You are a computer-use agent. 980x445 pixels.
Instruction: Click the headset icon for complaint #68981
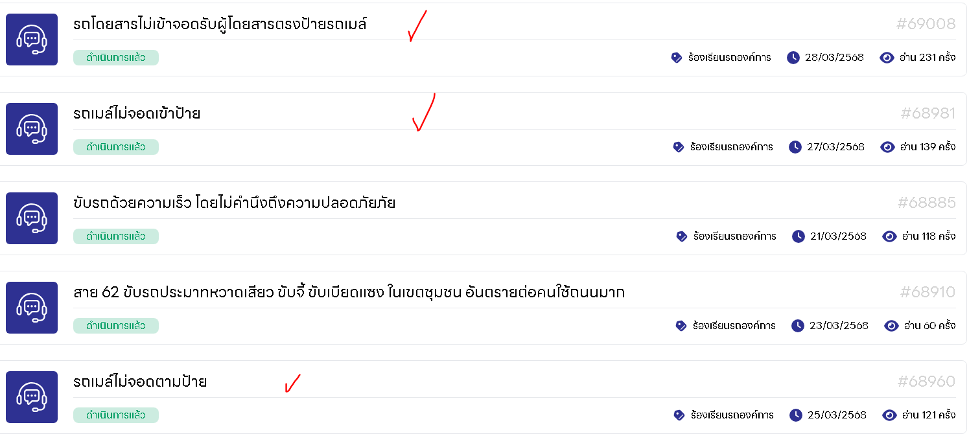[x=32, y=129]
